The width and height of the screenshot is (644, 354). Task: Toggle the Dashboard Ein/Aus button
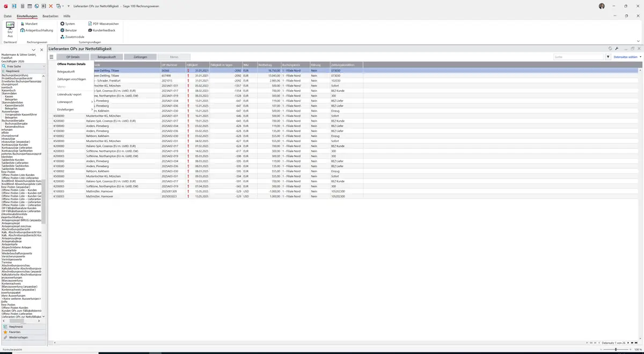[10, 29]
